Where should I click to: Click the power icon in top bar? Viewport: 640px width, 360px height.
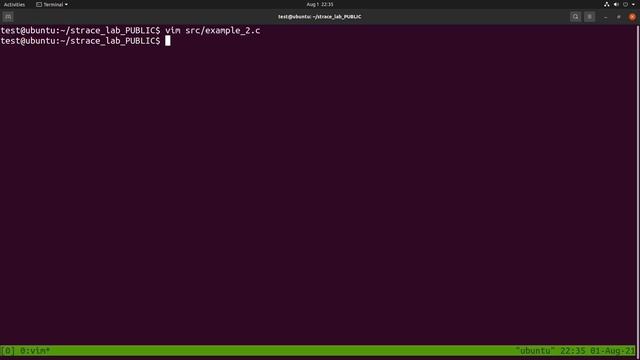tap(625, 4)
